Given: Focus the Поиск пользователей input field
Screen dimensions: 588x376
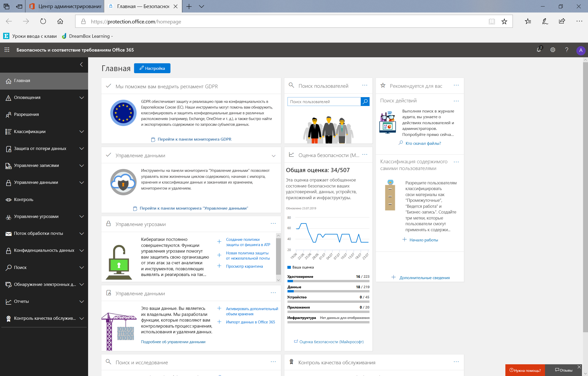Looking at the screenshot, I should [324, 102].
